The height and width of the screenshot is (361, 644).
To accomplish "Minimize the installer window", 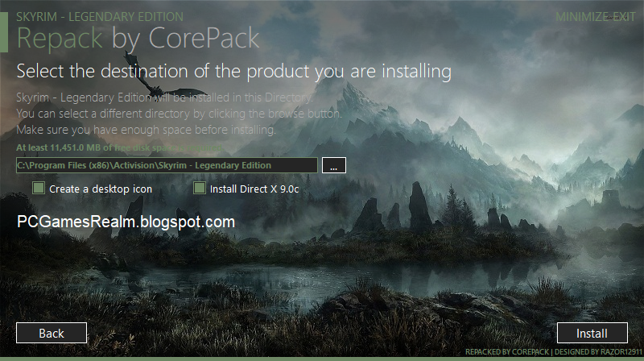I will click(581, 17).
